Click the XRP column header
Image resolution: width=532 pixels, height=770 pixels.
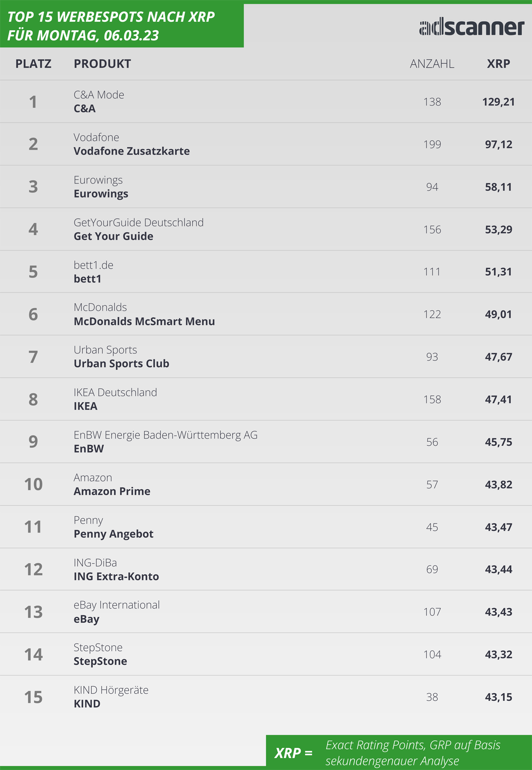tap(498, 64)
